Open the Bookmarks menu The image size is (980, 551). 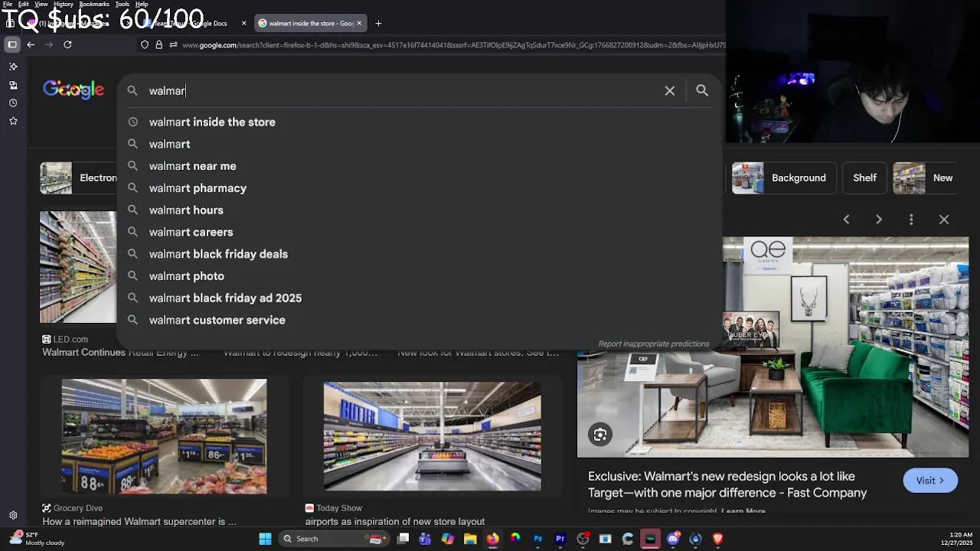click(x=94, y=4)
